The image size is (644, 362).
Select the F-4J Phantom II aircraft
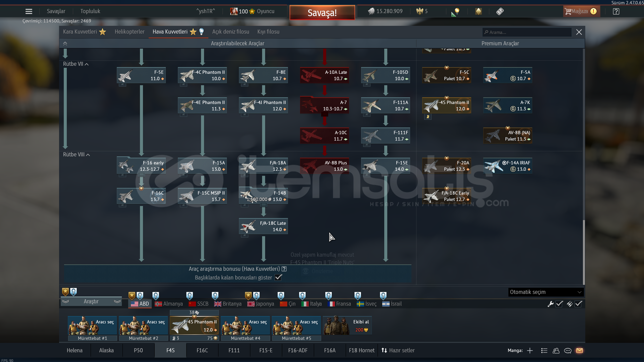point(263,105)
